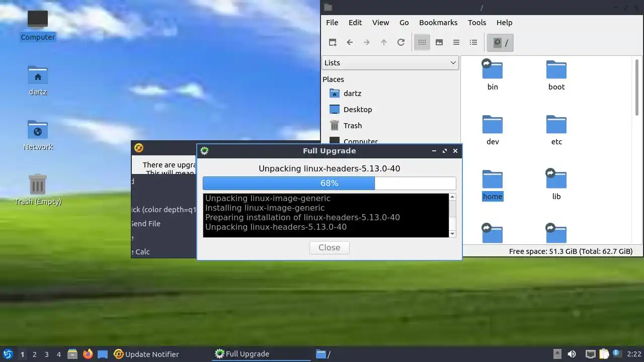Click Update Notifier window title icon
The width and height of the screenshot is (644, 362).
(139, 148)
